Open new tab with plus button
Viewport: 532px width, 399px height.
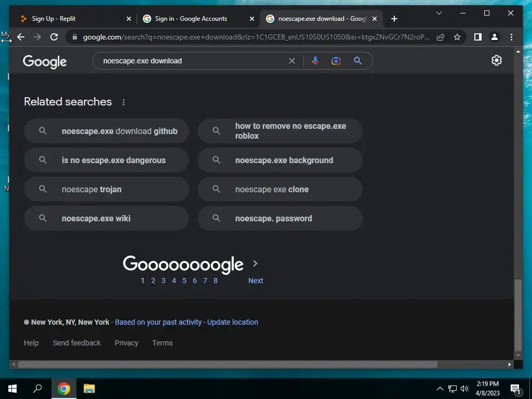coord(394,19)
